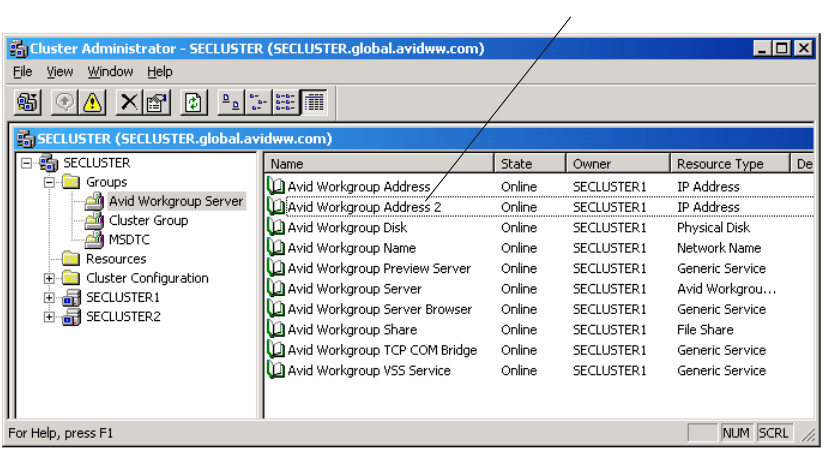Viewport: 824px width, 452px height.
Task: Minimize the Cluster Administrator window
Action: tap(761, 48)
